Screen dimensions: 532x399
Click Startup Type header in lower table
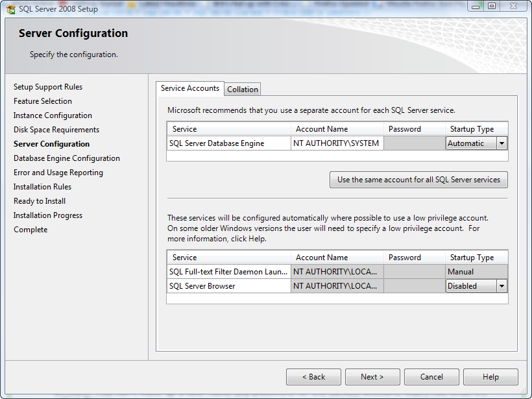point(476,258)
